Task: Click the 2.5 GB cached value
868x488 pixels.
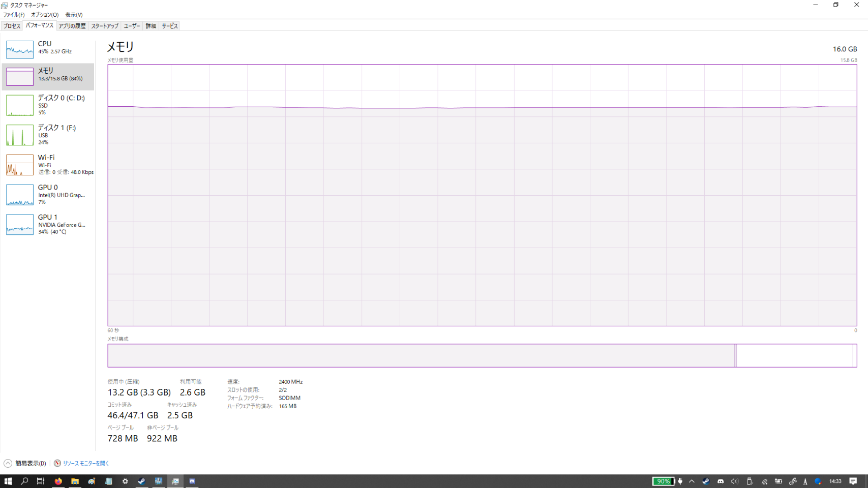Action: [x=180, y=415]
